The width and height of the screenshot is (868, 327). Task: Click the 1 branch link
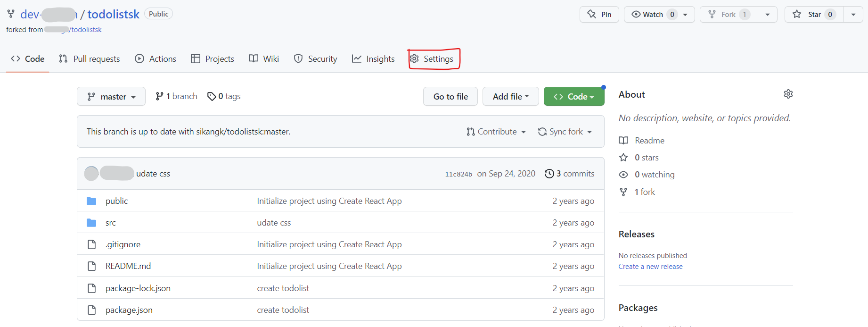(x=177, y=96)
